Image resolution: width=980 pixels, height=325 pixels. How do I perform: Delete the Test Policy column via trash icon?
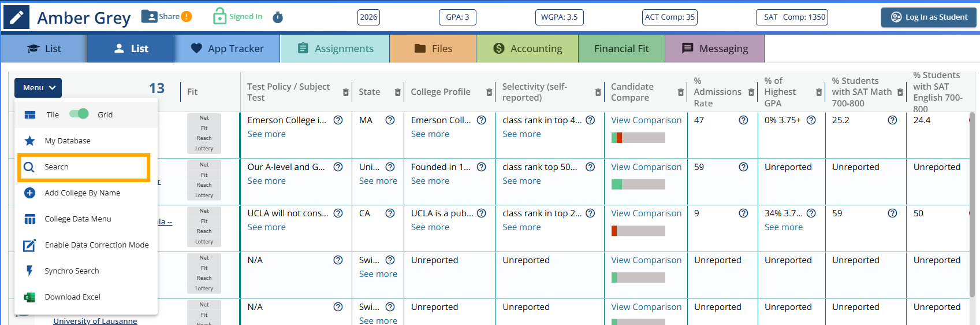(x=345, y=92)
